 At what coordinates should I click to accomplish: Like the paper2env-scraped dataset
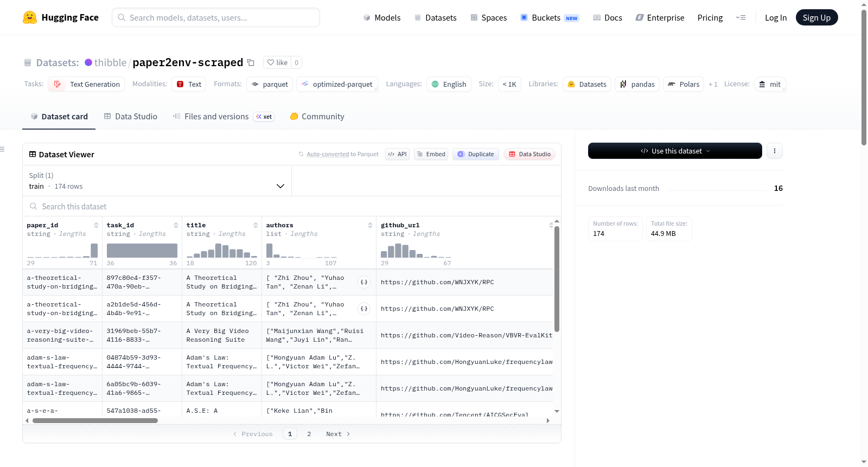pyautogui.click(x=277, y=62)
